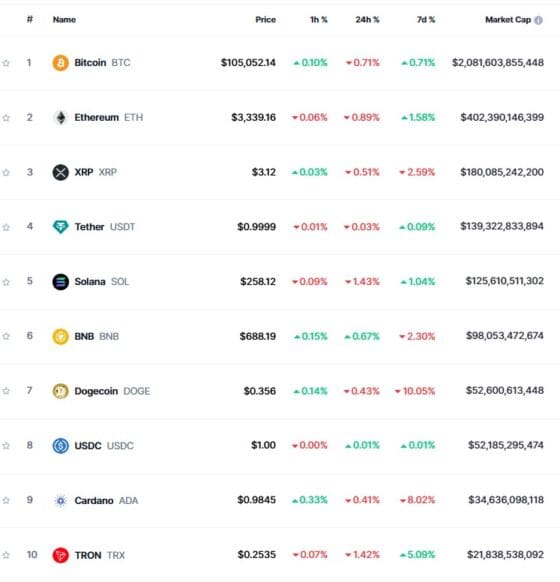
Task: Click the Dogecoin logo icon
Action: click(x=60, y=391)
